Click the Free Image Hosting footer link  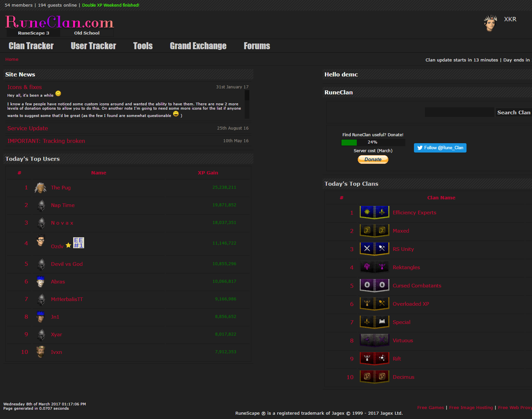pyautogui.click(x=471, y=407)
